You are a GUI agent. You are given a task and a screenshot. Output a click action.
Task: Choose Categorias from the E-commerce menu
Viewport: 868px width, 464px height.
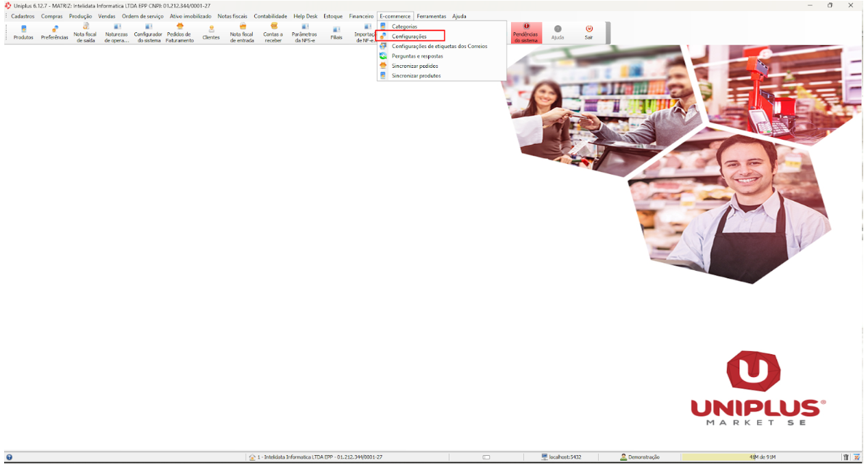[x=404, y=26]
